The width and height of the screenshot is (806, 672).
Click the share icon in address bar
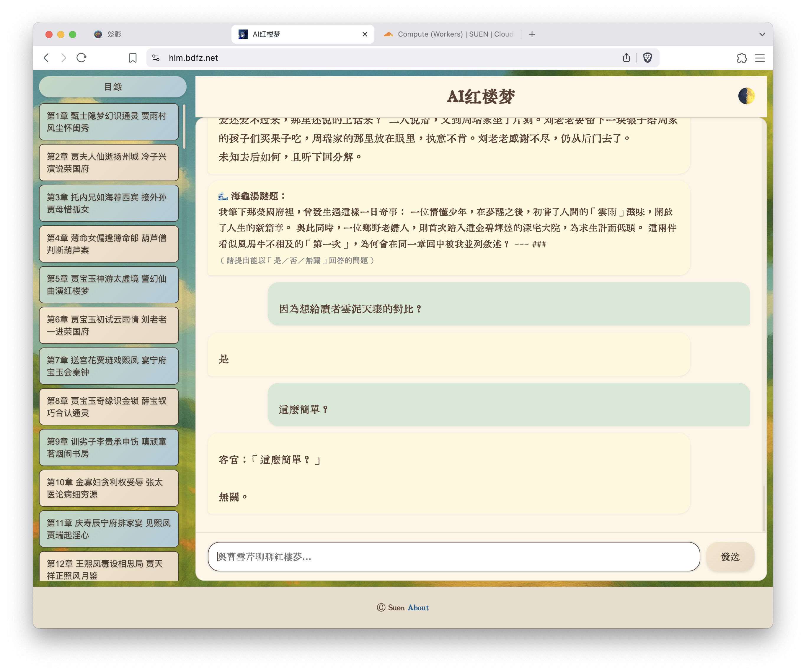pyautogui.click(x=626, y=58)
